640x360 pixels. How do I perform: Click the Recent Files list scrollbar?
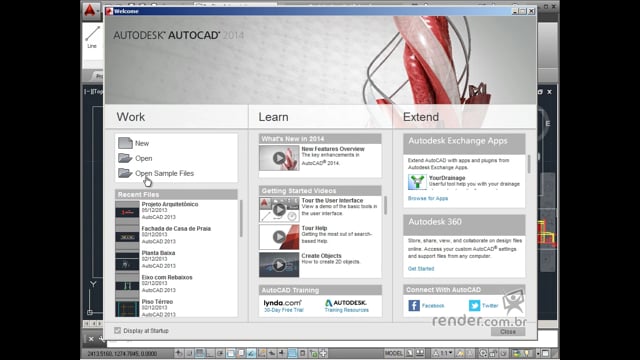point(241,218)
